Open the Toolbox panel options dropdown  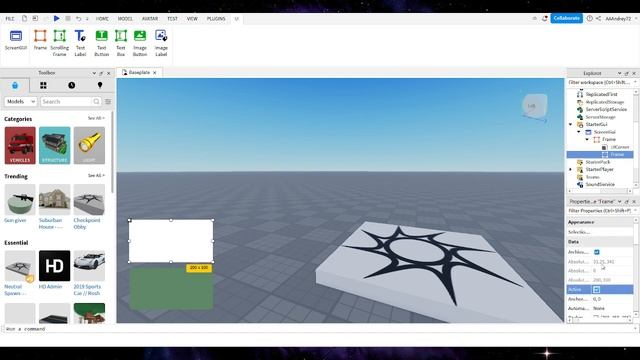pyautogui.click(x=94, y=73)
